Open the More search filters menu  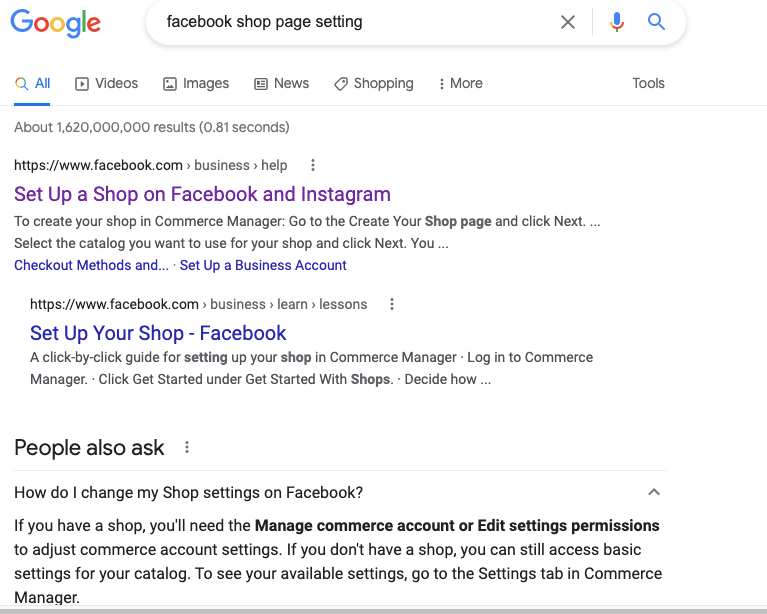click(461, 84)
